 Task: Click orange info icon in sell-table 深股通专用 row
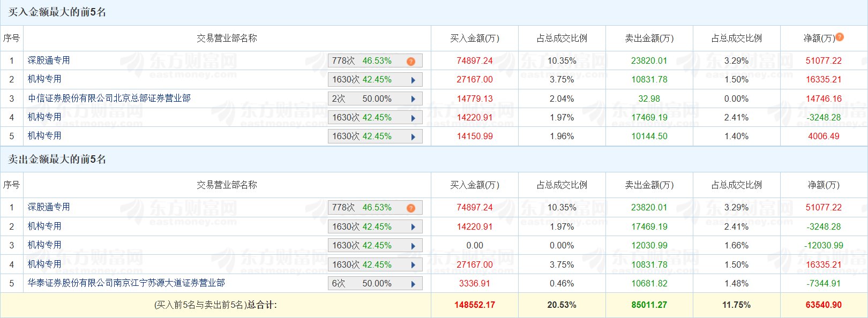point(411,208)
